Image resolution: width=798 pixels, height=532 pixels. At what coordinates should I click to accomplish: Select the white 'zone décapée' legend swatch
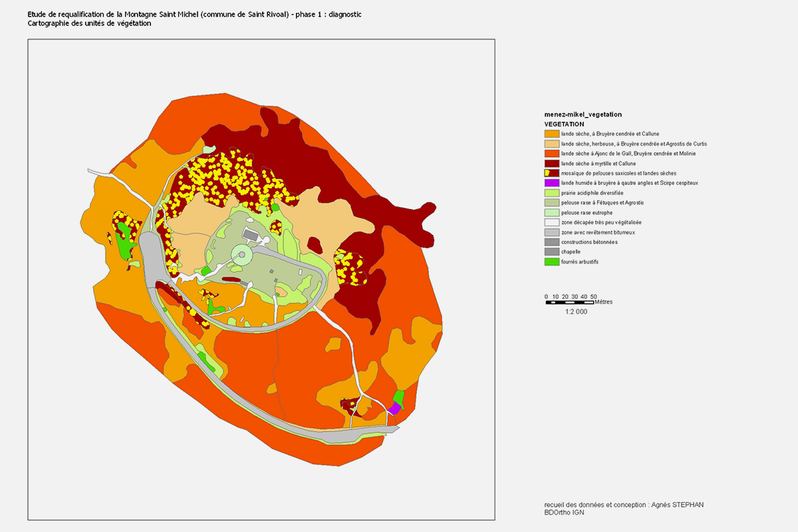(x=551, y=222)
